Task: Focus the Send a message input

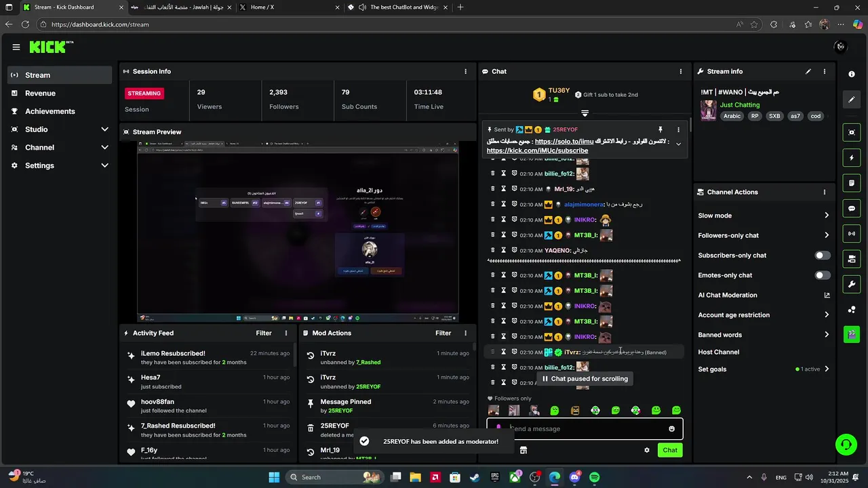Action: coord(585,428)
